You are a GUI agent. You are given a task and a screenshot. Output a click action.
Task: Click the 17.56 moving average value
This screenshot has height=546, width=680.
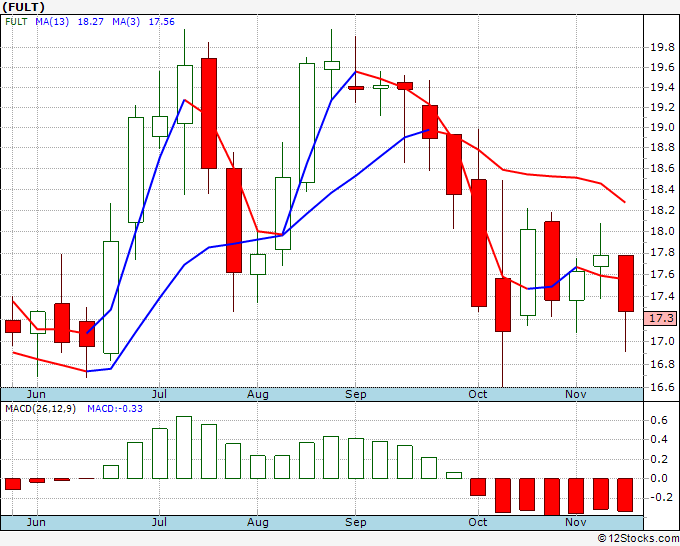coord(162,22)
